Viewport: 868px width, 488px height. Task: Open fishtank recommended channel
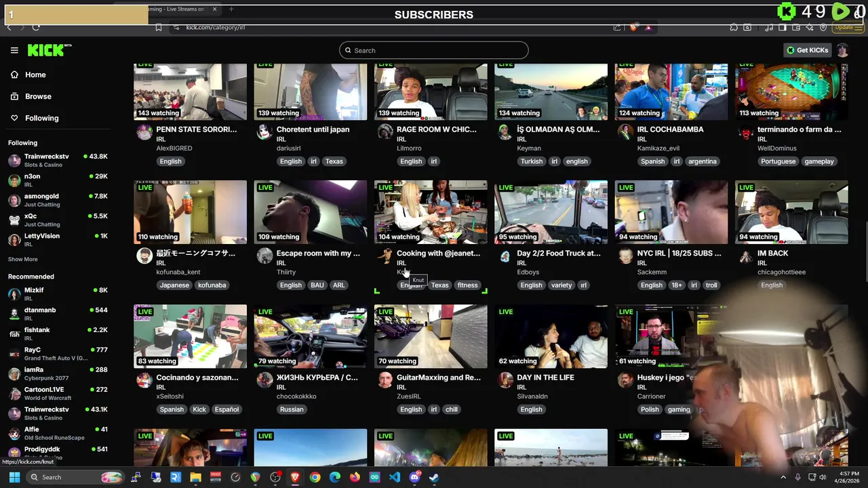[58, 333]
